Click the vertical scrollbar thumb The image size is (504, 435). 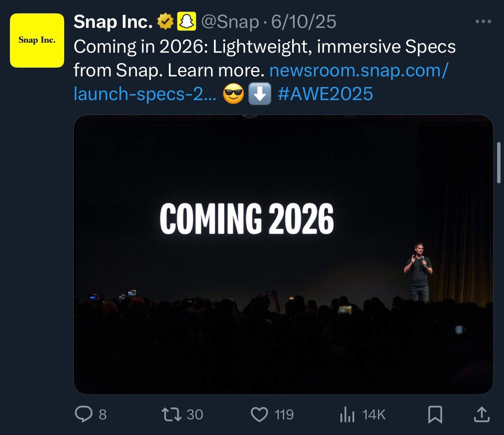499,163
